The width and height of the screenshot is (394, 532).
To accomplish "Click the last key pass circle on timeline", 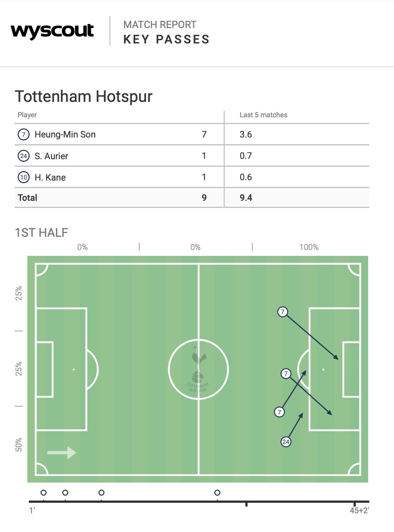I will coord(217,493).
